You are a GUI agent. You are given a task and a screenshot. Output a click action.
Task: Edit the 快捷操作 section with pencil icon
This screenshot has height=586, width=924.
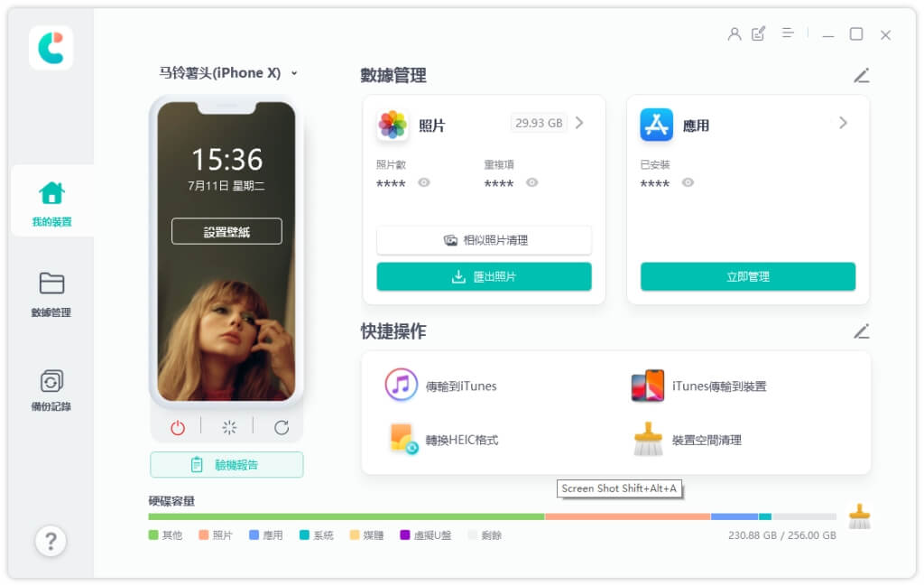tap(862, 331)
